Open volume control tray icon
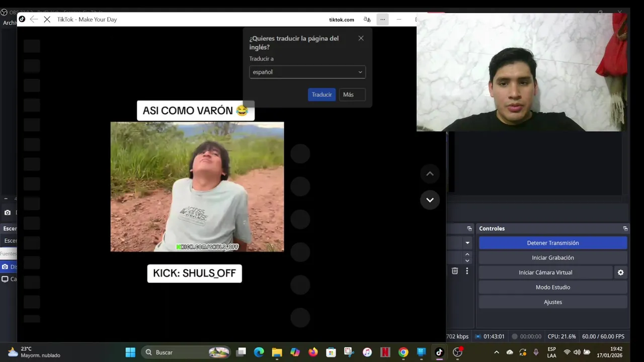The height and width of the screenshot is (362, 644). coord(577,352)
